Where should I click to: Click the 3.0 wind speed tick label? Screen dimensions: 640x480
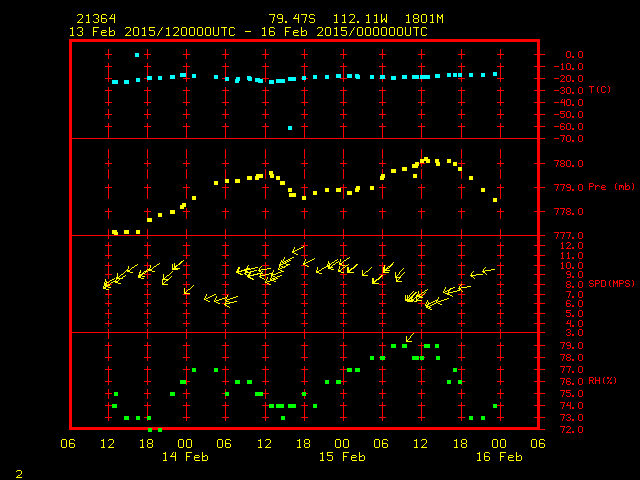coord(574,333)
